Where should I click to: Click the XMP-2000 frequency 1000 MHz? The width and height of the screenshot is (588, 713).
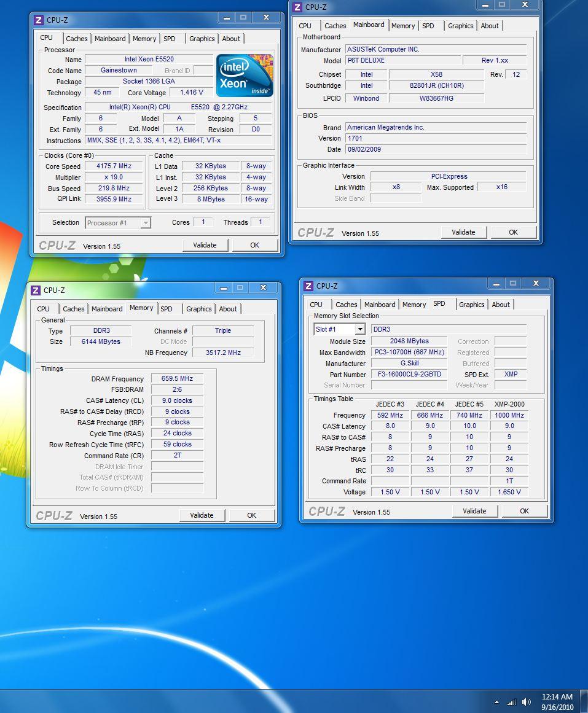pyautogui.click(x=509, y=416)
